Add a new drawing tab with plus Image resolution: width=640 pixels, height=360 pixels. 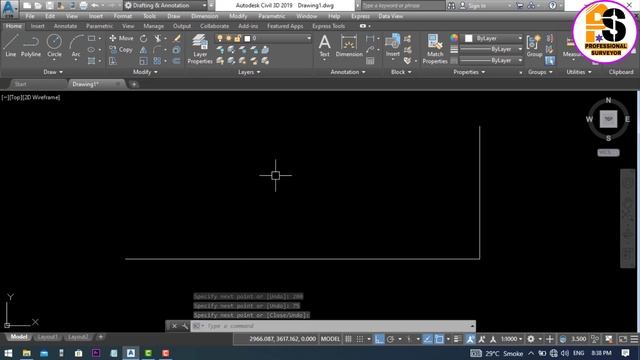(x=133, y=84)
